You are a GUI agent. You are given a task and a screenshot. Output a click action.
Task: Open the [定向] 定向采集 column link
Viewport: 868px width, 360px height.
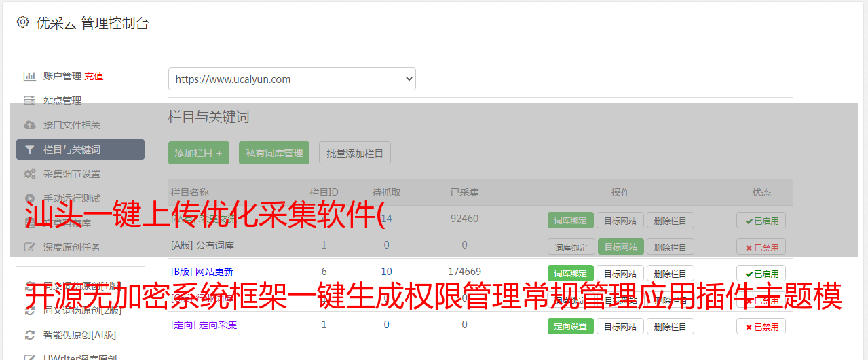tap(204, 325)
